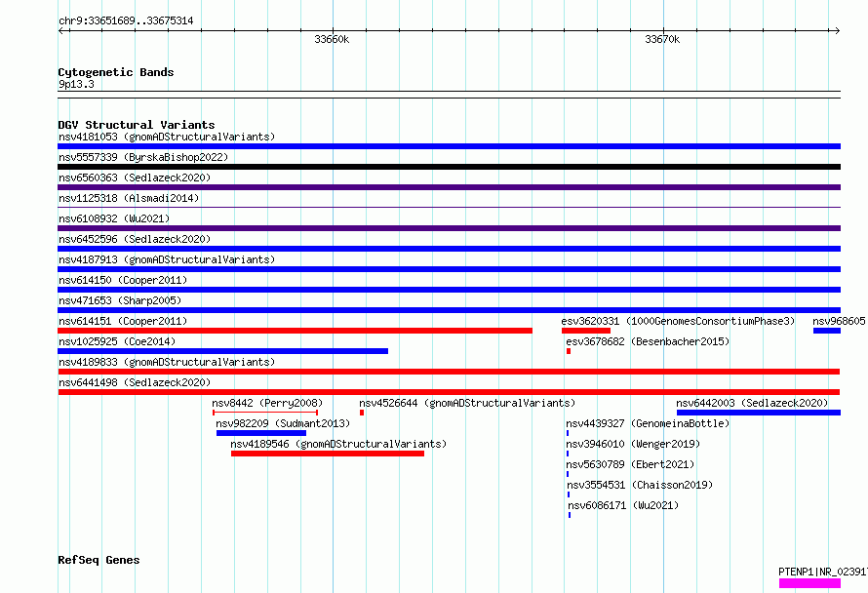Click chr9:33651689..33675314 coordinate text
This screenshot has height=593, width=868.
pyautogui.click(x=126, y=21)
